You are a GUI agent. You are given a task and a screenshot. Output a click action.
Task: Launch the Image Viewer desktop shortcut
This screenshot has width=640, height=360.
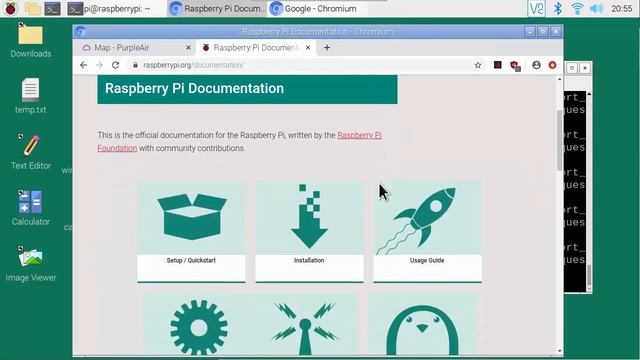tap(31, 263)
